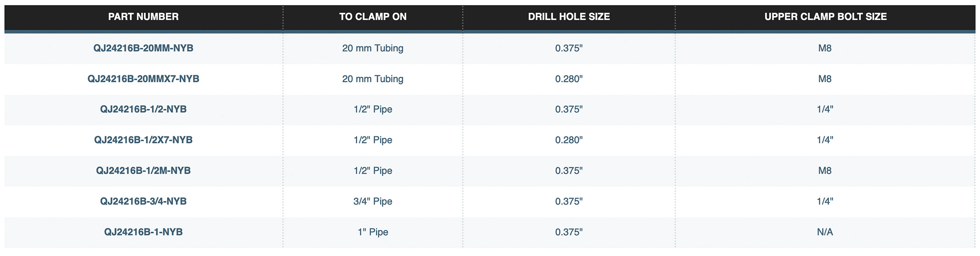Open part QJ24216B-1/2M-NYB

(x=143, y=171)
